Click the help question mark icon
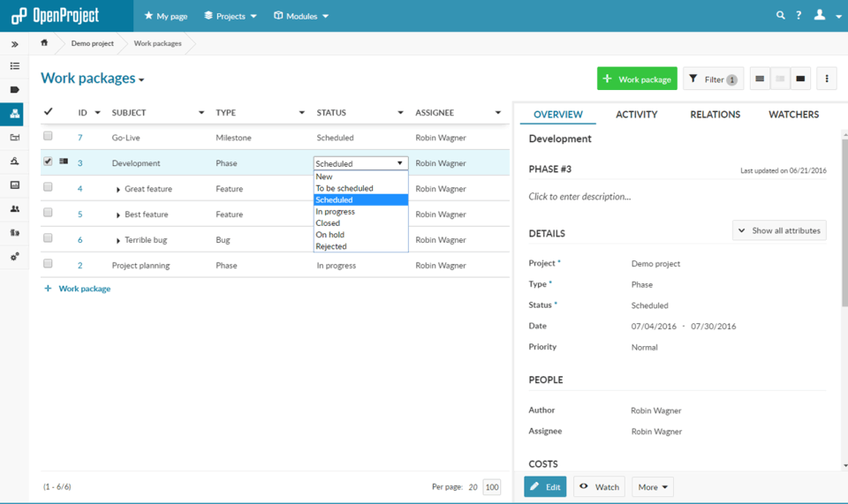This screenshot has width=848, height=504. [x=799, y=15]
